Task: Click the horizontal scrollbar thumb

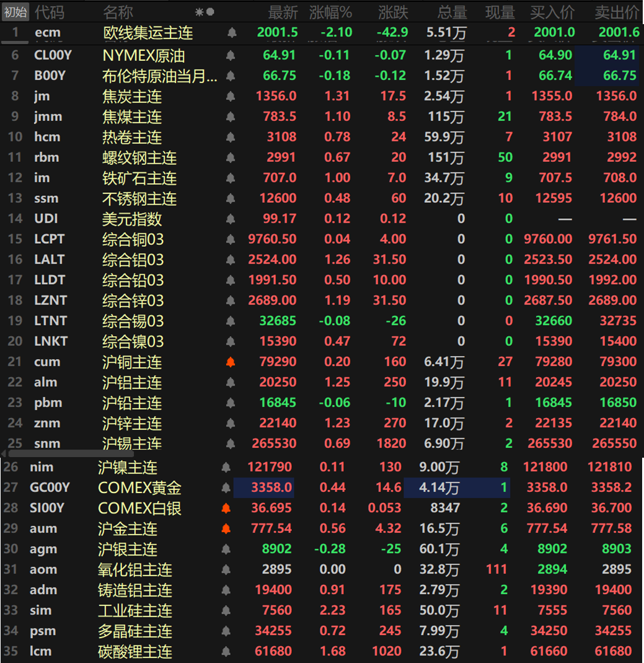Action: click(71, 453)
